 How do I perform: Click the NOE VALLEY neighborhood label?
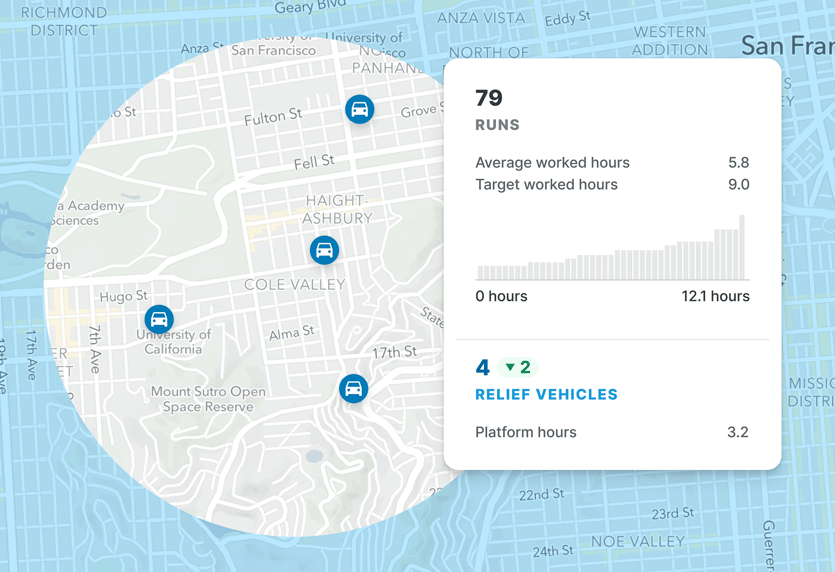(x=637, y=542)
